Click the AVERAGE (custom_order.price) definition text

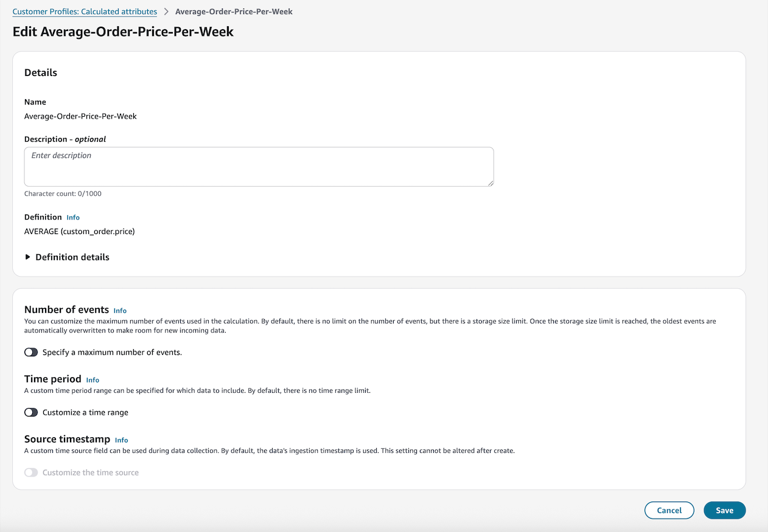tap(79, 232)
